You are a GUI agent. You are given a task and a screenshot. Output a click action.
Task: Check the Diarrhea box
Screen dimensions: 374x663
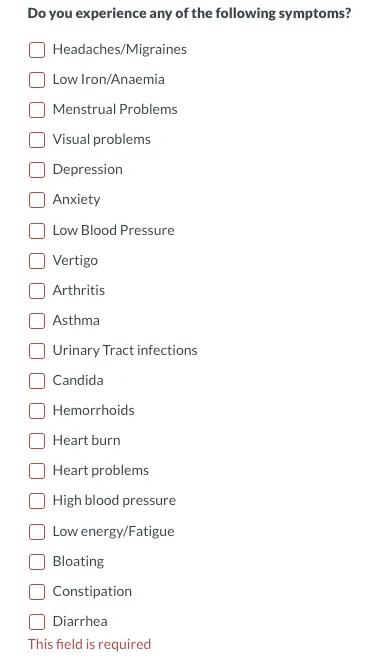pos(37,622)
